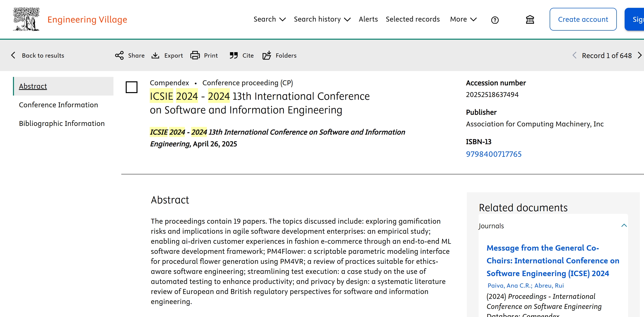
Task: Click the Create account button
Action: tap(583, 19)
